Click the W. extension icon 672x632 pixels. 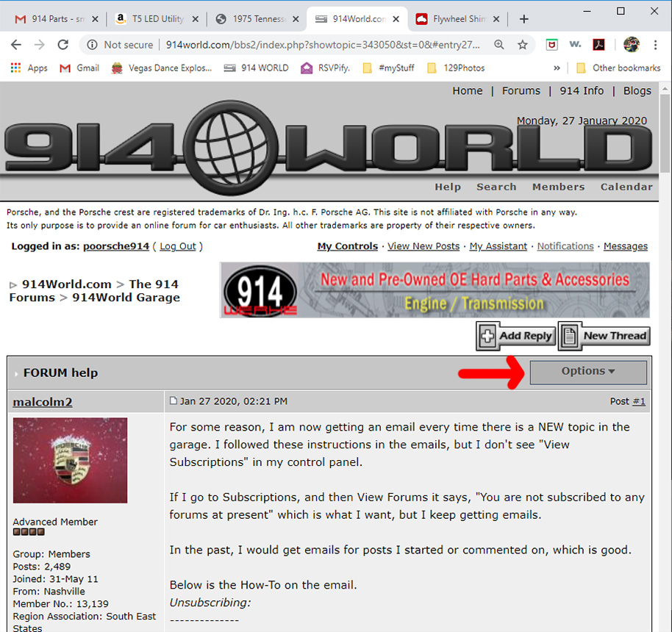tap(575, 44)
